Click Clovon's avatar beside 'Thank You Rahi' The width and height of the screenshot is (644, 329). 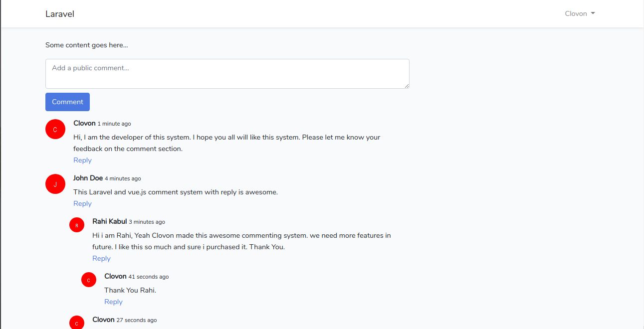click(x=89, y=280)
